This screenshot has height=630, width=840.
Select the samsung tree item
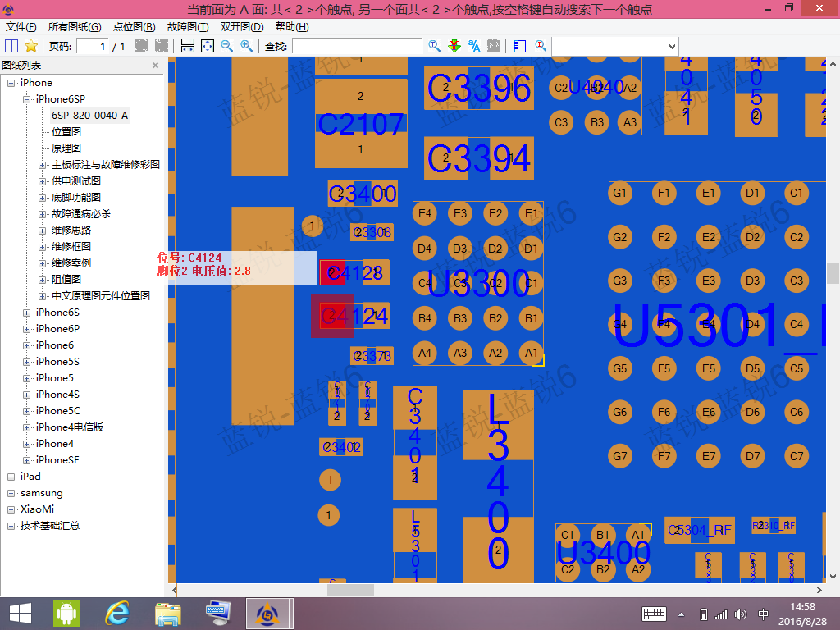coord(41,493)
